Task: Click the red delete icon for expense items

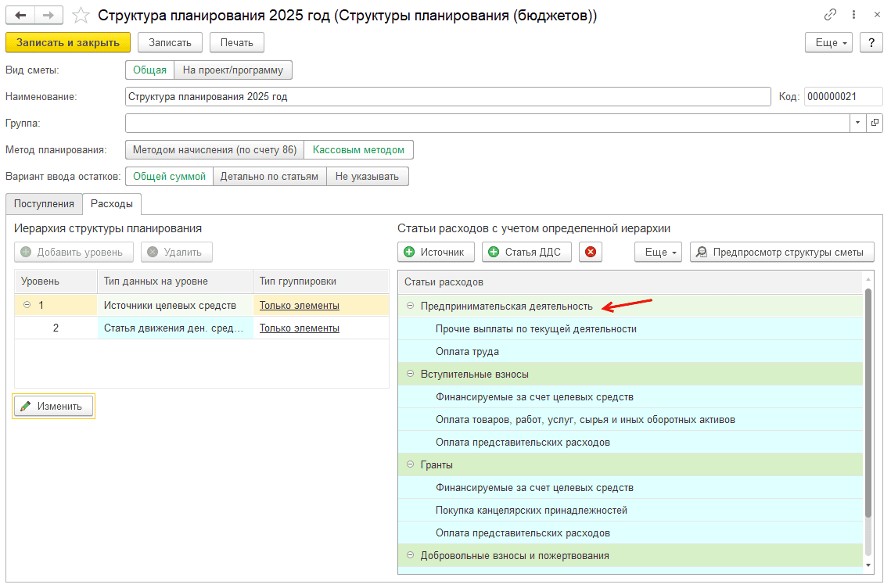Action: point(591,252)
